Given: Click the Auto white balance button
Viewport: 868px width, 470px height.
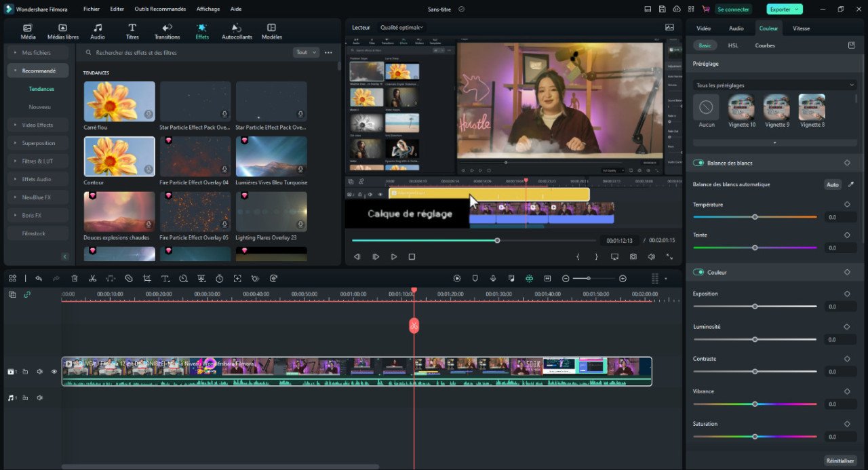Looking at the screenshot, I should [x=832, y=184].
